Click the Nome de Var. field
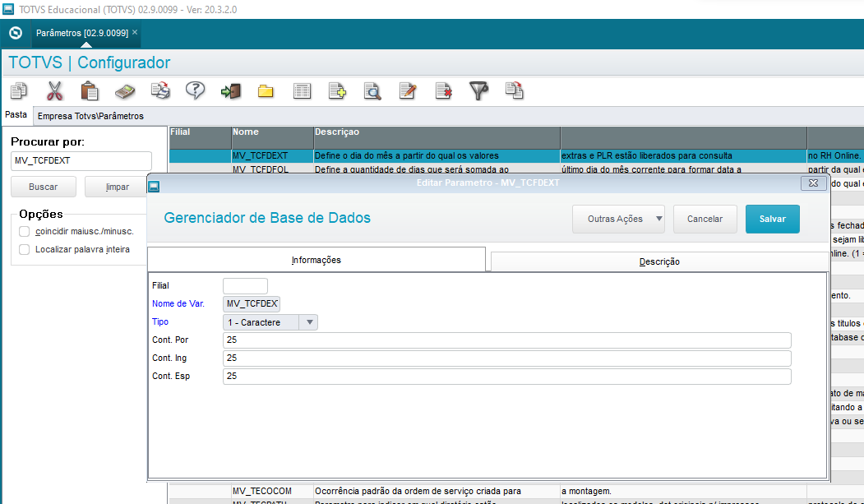 point(252,303)
